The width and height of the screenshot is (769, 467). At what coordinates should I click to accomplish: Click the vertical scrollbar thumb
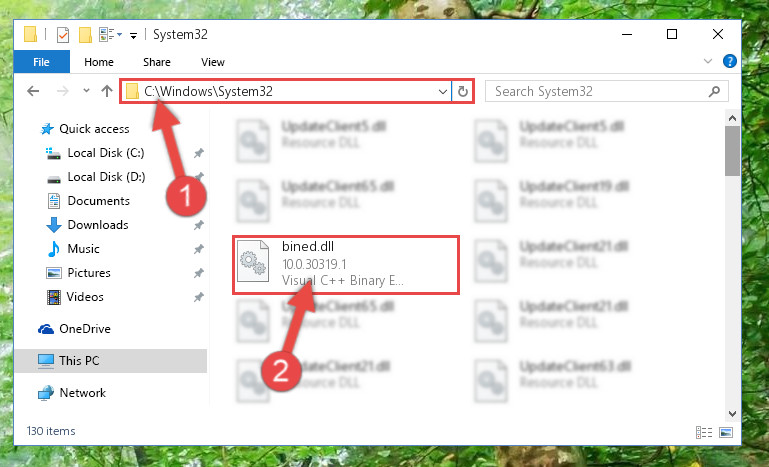[732, 151]
